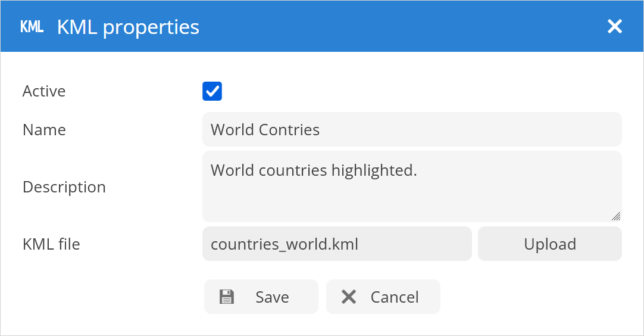
Task: Click the KML logo icon in header
Action: pos(32,27)
